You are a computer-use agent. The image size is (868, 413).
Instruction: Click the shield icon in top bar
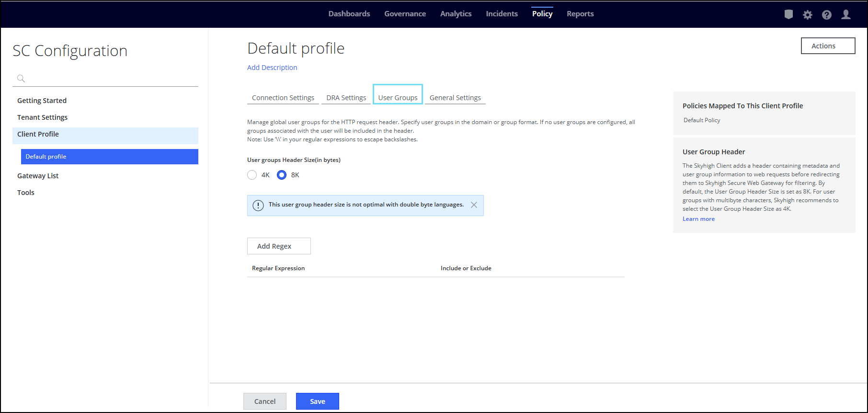[x=788, y=14]
